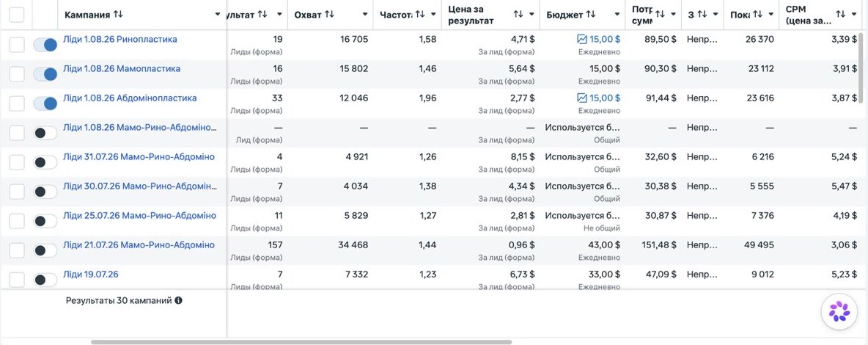868x345 pixels.
Task: Open campaign Ліди 19.07.26 link
Action: point(91,274)
